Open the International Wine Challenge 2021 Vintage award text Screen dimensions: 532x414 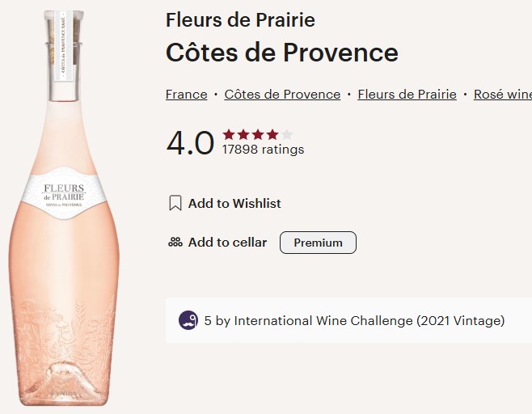354,321
